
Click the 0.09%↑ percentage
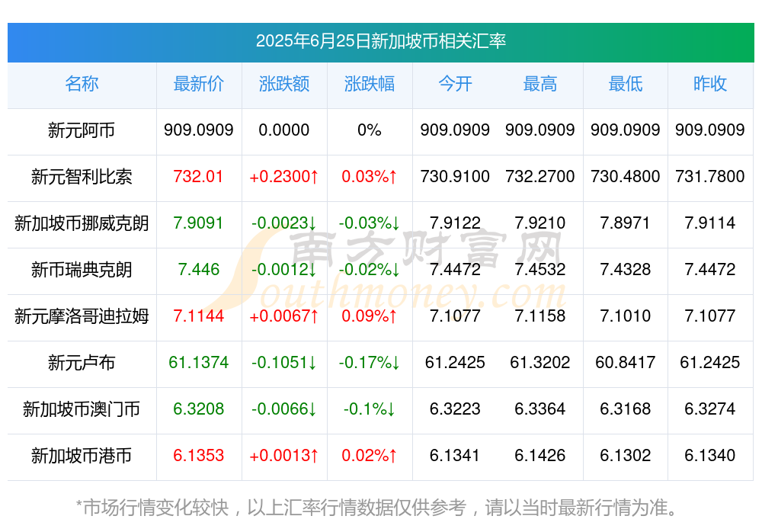pos(370,316)
